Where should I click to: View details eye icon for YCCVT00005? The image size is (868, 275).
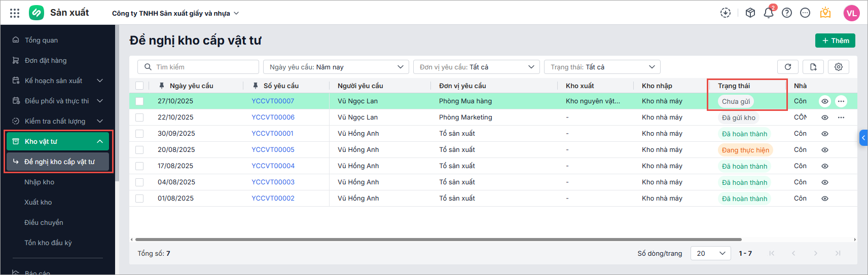[825, 150]
